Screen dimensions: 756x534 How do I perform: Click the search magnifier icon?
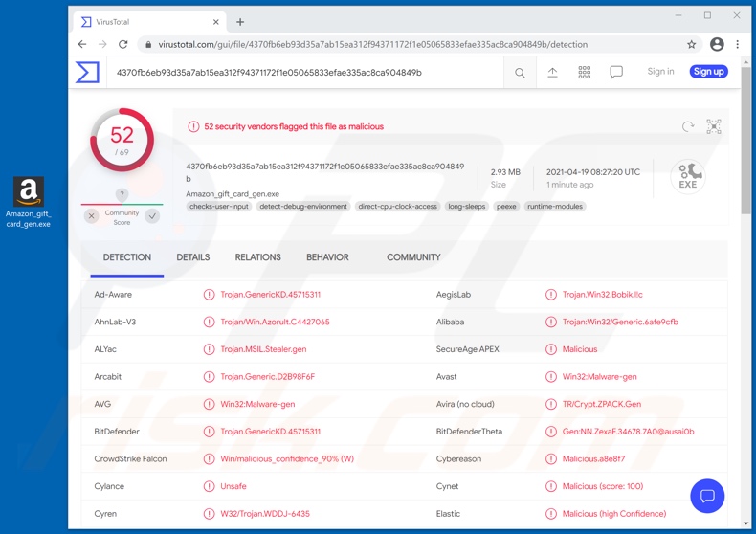point(520,73)
